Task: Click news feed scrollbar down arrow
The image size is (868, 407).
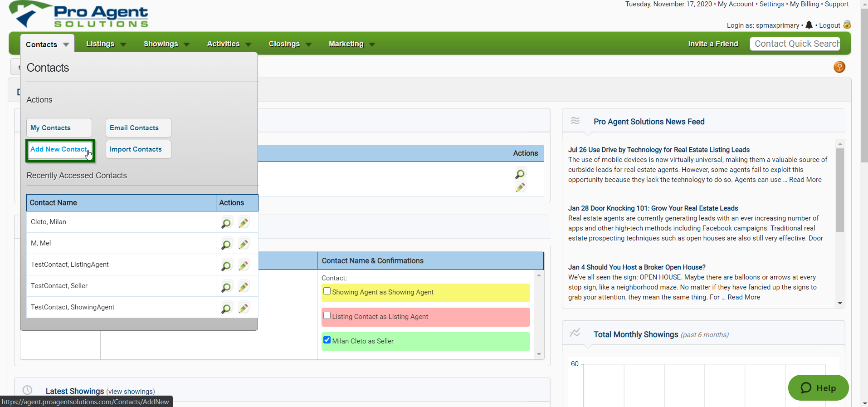Action: coord(840,304)
